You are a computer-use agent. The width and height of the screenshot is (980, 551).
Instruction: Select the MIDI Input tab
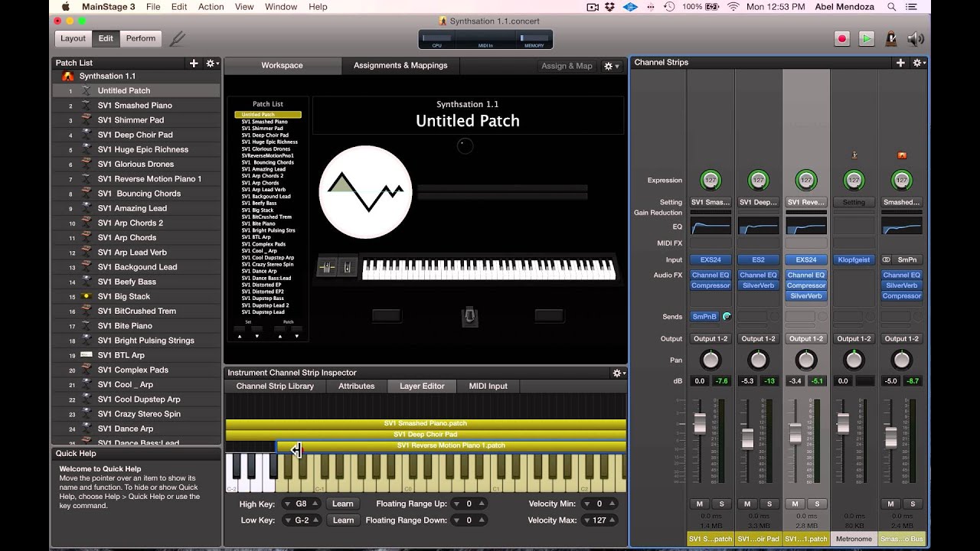tap(488, 386)
